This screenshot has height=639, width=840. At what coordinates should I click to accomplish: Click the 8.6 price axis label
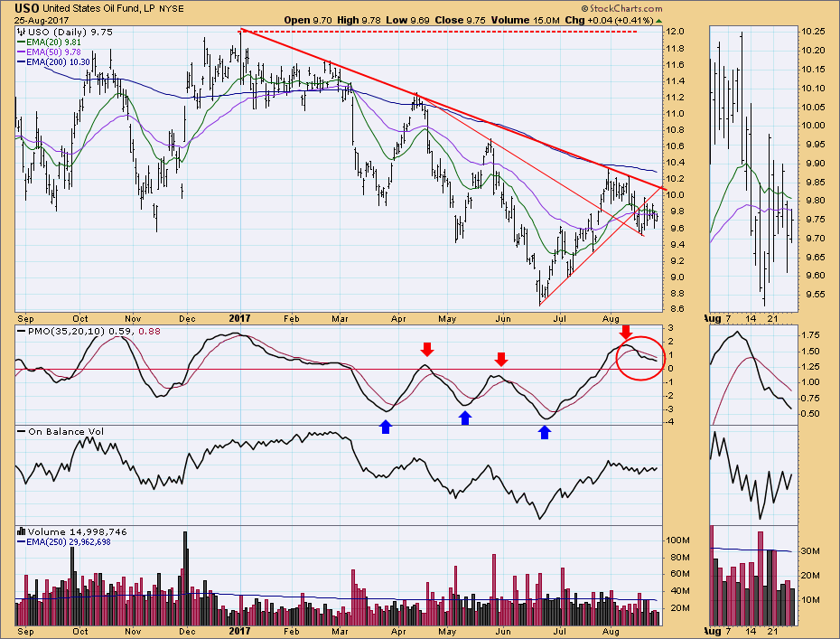point(676,309)
